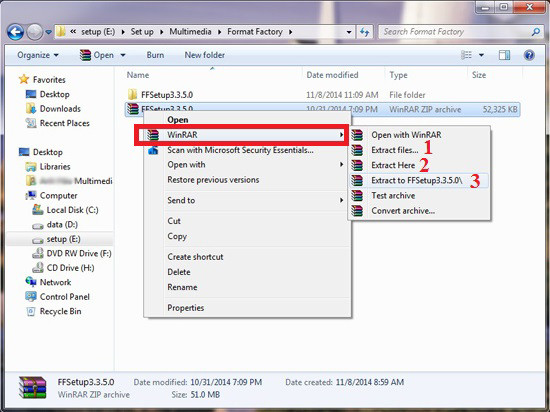
Task: Expand the Open button dropdown arrow
Action: (x=123, y=55)
